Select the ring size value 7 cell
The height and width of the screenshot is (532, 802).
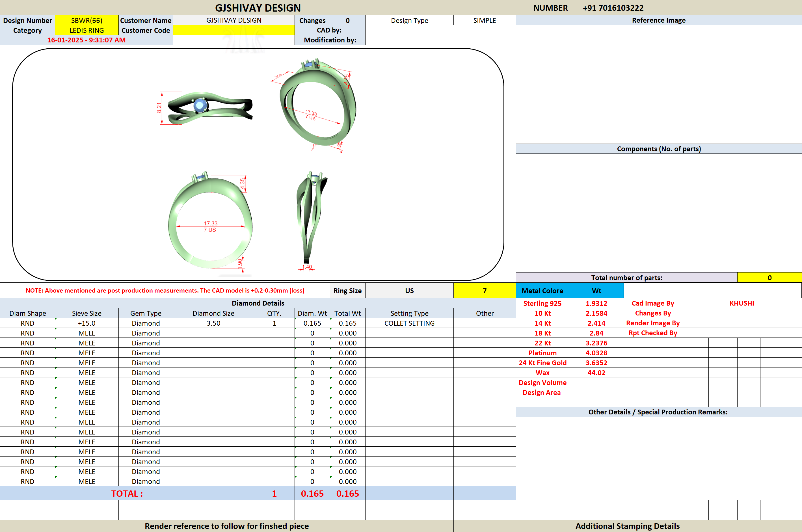[485, 290]
